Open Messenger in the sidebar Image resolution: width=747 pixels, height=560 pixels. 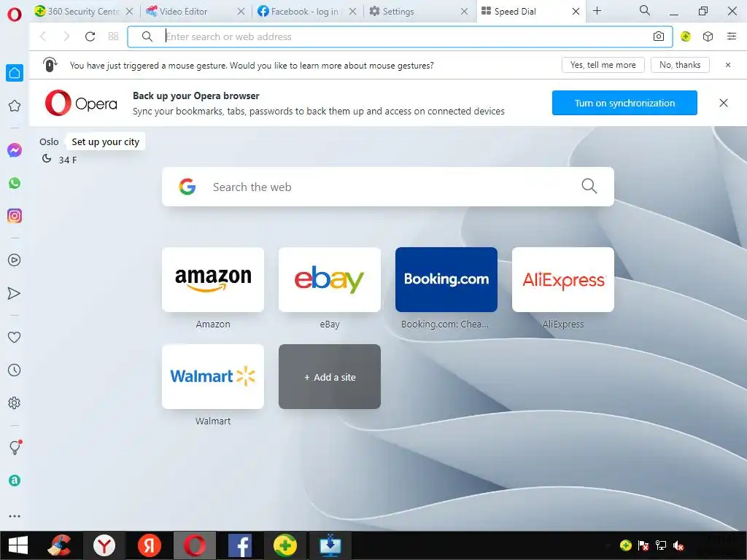[x=15, y=150]
